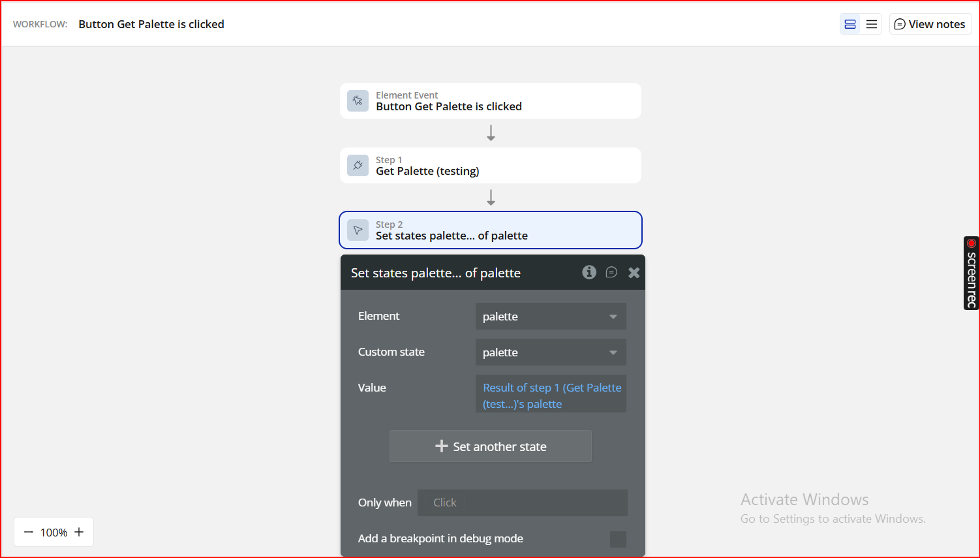Open the Element dropdown
The width and height of the screenshot is (980, 558).
pos(551,317)
